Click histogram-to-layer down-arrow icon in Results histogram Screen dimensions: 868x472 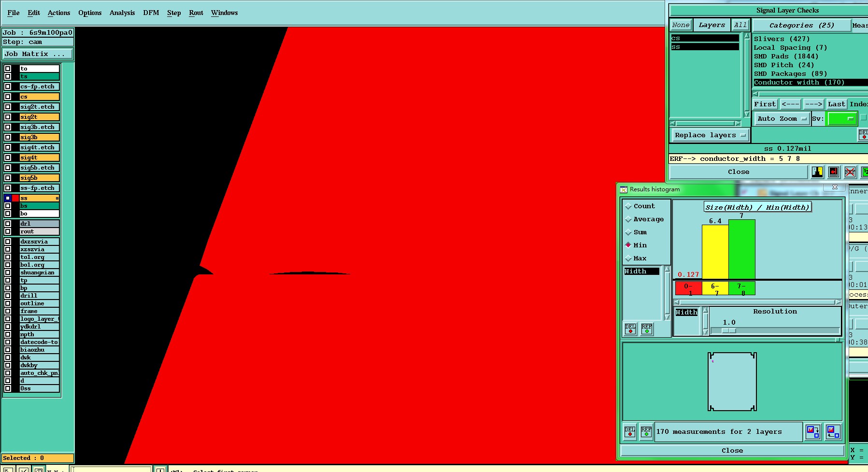(813, 431)
